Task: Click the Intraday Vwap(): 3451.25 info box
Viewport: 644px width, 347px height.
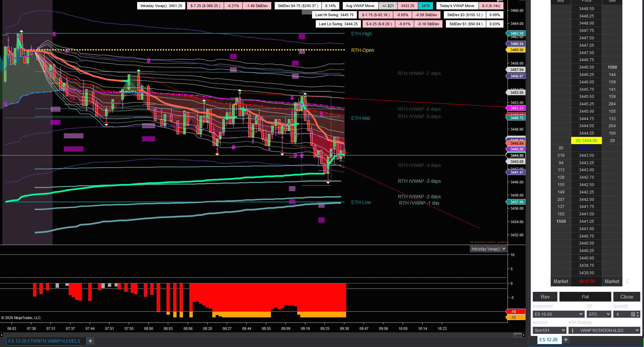Action: pyautogui.click(x=161, y=6)
